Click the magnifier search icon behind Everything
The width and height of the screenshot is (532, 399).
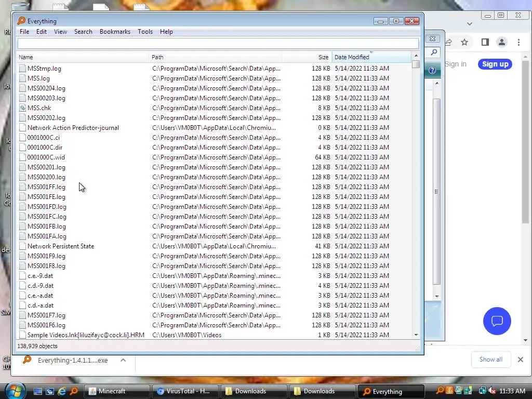tap(434, 52)
